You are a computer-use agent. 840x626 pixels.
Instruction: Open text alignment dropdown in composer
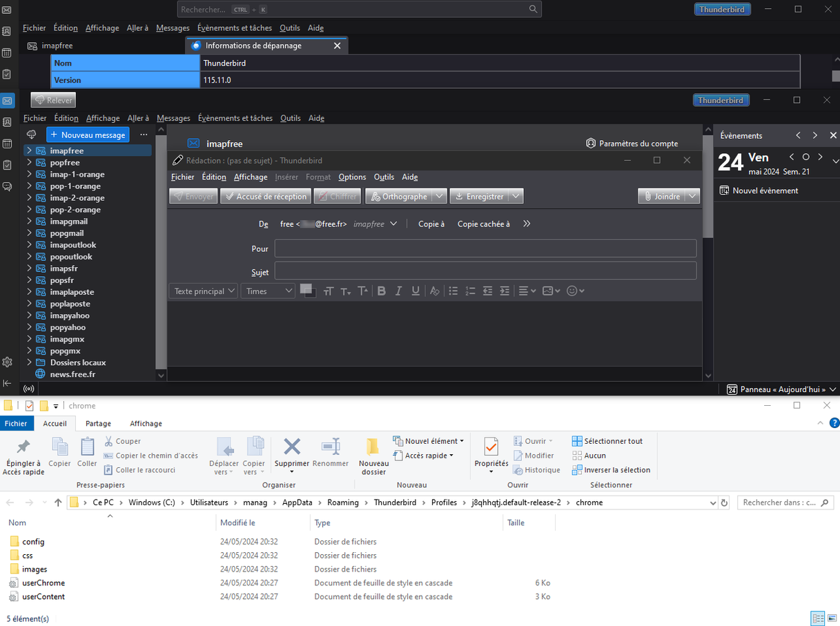527,291
